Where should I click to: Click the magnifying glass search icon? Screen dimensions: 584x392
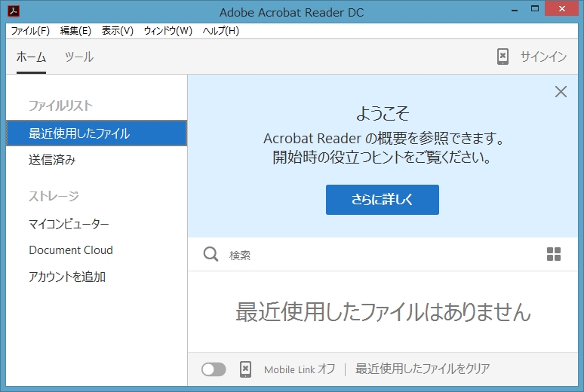[x=211, y=255]
